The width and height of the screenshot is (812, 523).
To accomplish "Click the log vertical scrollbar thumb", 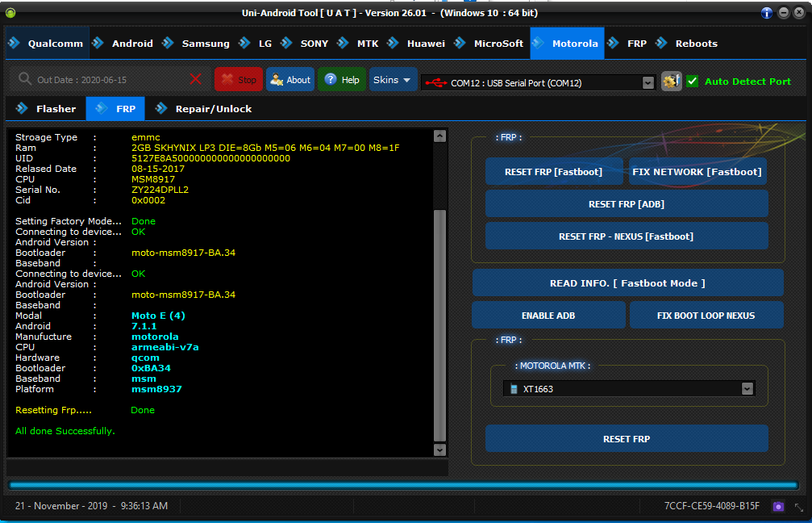I will pyautogui.click(x=439, y=325).
